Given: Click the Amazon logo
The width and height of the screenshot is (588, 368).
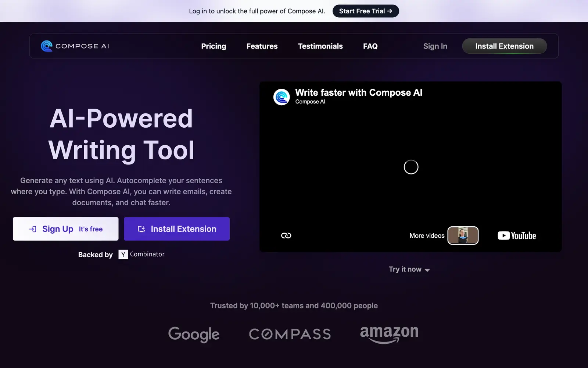Looking at the screenshot, I should coord(389,334).
